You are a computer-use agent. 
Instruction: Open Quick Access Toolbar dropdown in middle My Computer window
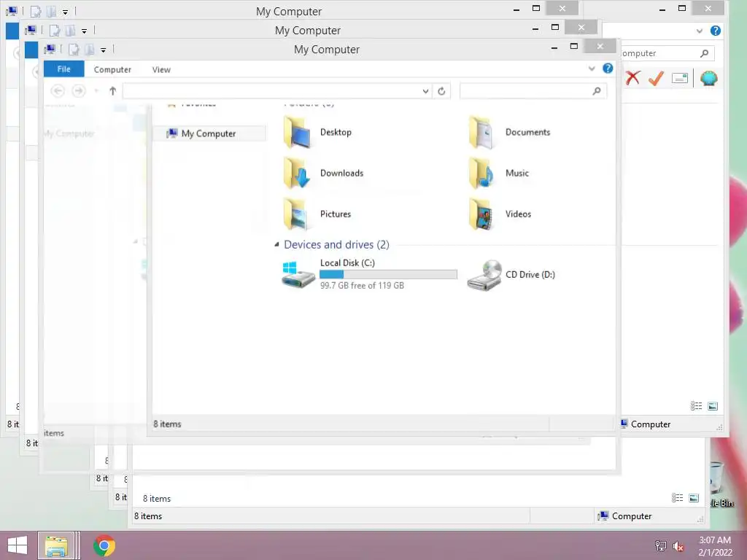tap(85, 31)
